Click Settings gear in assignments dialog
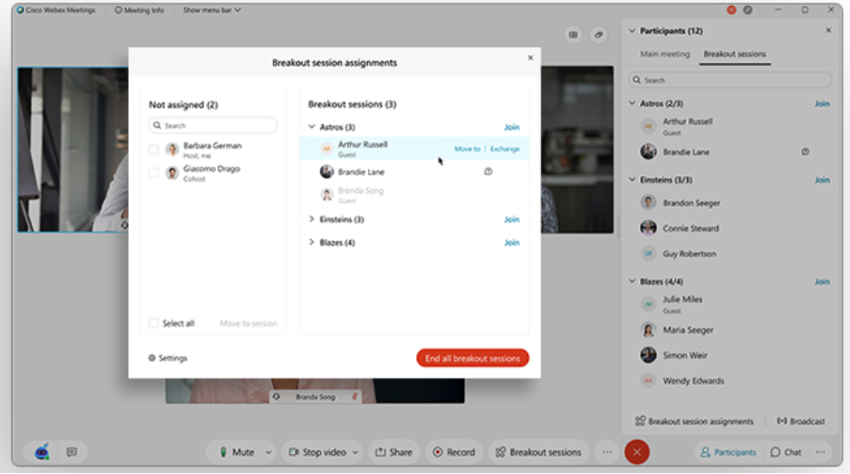850x474 pixels. 168,358
